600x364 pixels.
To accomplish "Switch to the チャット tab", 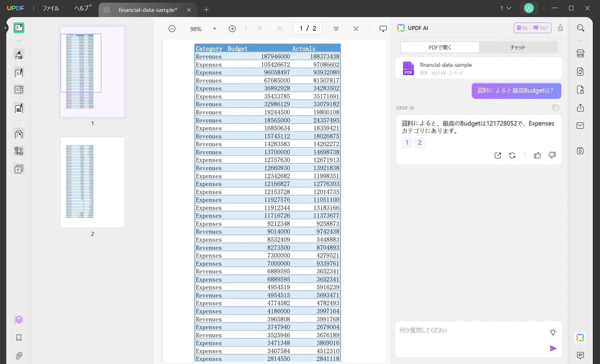I will click(x=518, y=47).
